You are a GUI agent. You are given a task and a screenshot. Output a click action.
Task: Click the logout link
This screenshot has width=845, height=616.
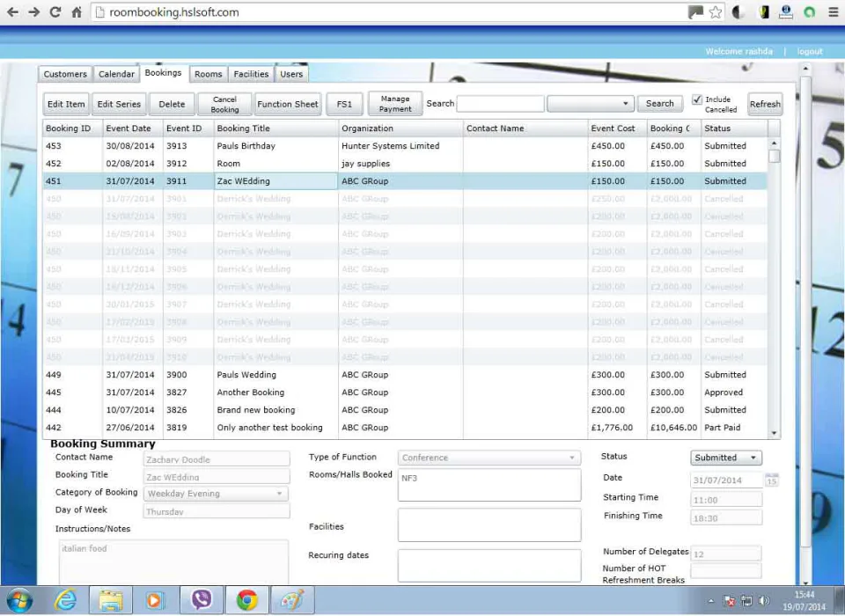pos(810,51)
